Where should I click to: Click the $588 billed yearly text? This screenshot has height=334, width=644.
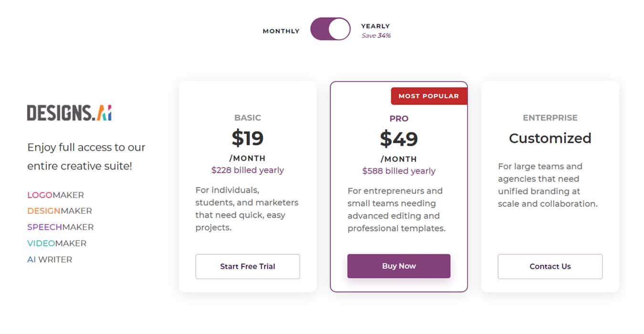tap(399, 171)
